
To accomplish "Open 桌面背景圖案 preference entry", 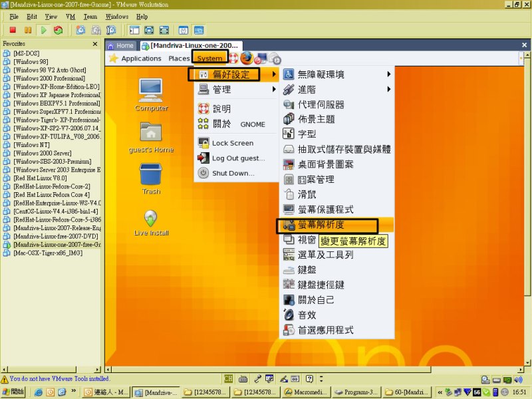I will tap(336, 164).
